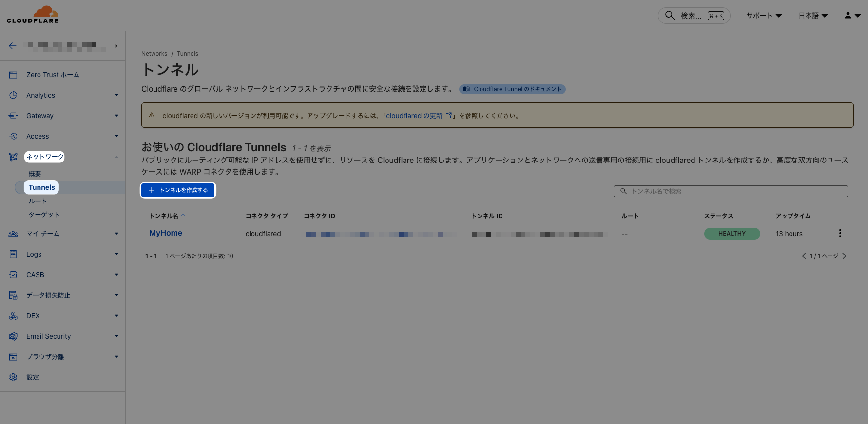The width and height of the screenshot is (868, 424).
Task: Click the コネクタ ID column header
Action: click(x=320, y=216)
